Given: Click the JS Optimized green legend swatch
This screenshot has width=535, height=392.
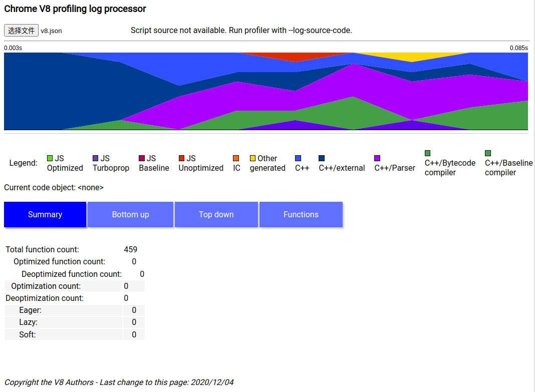Looking at the screenshot, I should 50,158.
